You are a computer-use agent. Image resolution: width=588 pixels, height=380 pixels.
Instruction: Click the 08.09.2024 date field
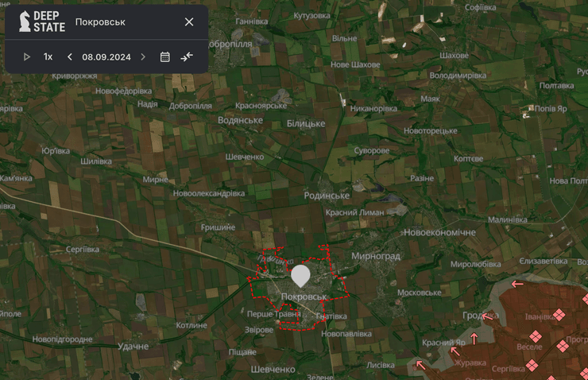tap(106, 56)
